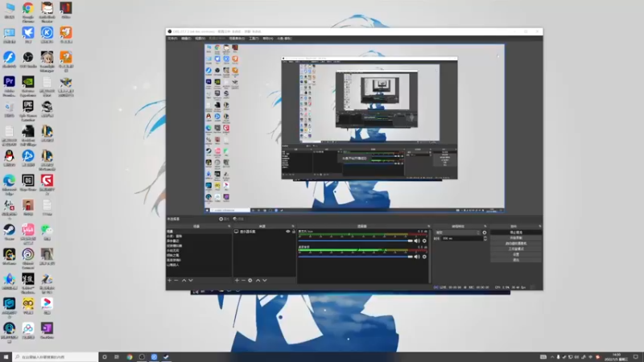Click the Windows taskbar search box
This screenshot has width=644, height=362.
[x=55, y=357]
